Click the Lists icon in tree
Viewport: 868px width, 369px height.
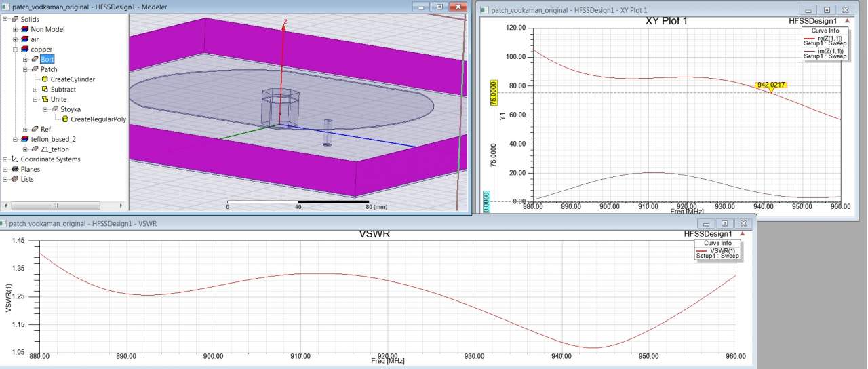14,179
